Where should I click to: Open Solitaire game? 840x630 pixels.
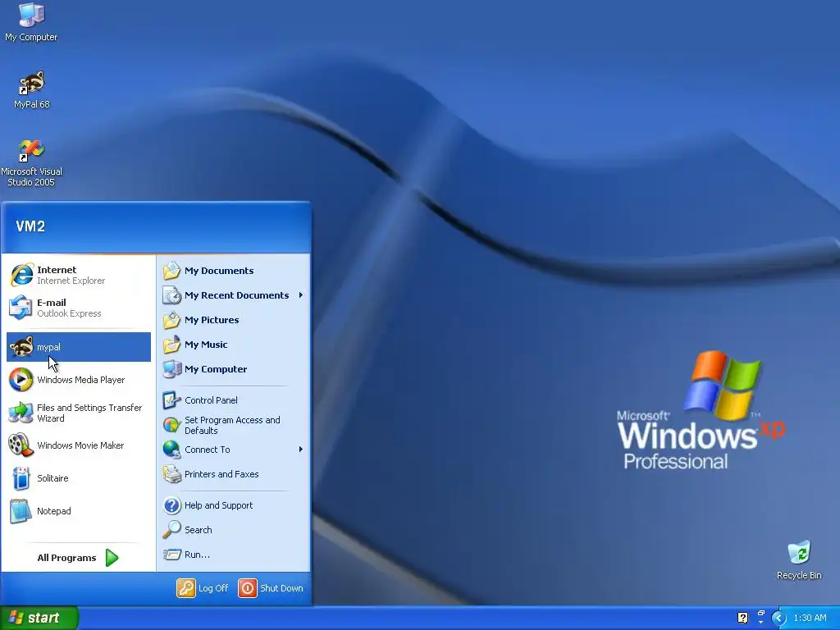79,478
